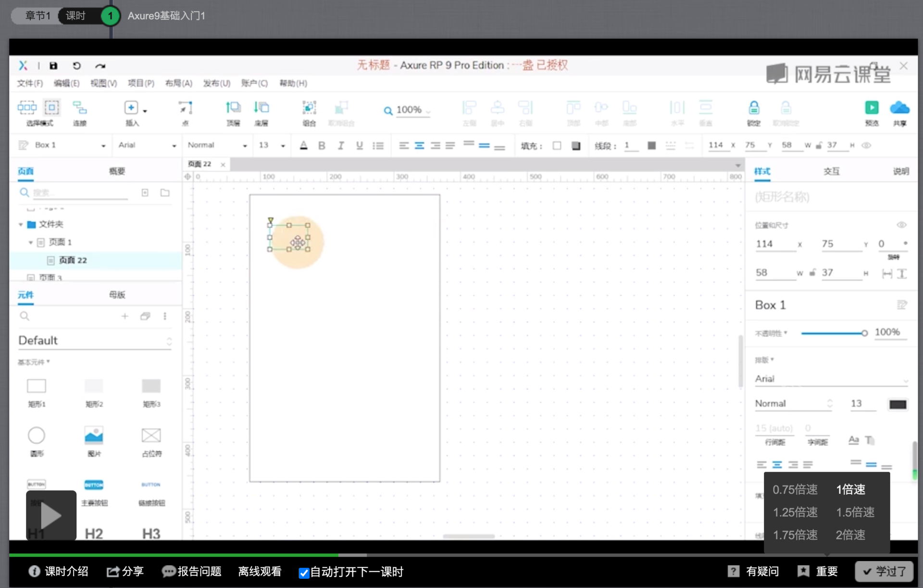Image resolution: width=923 pixels, height=588 pixels.
Task: Center text horizontally in format bar
Action: click(x=419, y=145)
